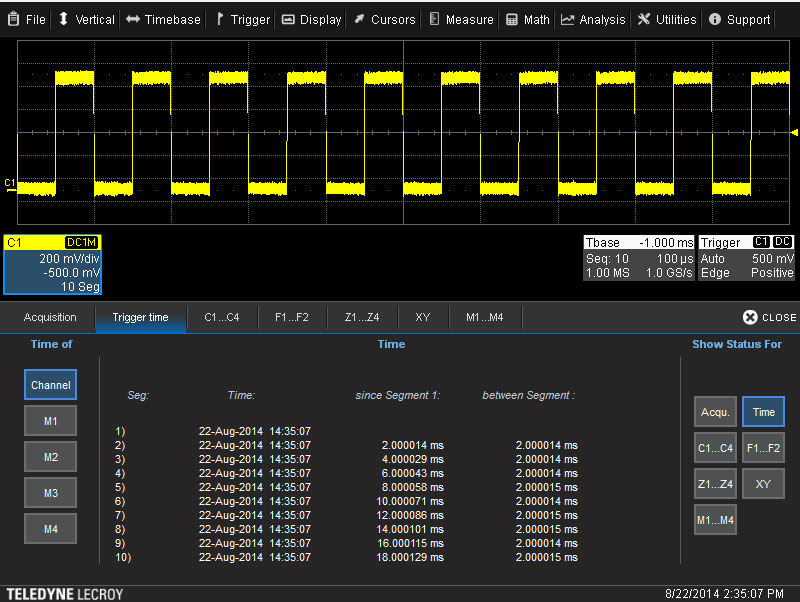Show status for XY display
The image size is (800, 602).
pyautogui.click(x=763, y=484)
